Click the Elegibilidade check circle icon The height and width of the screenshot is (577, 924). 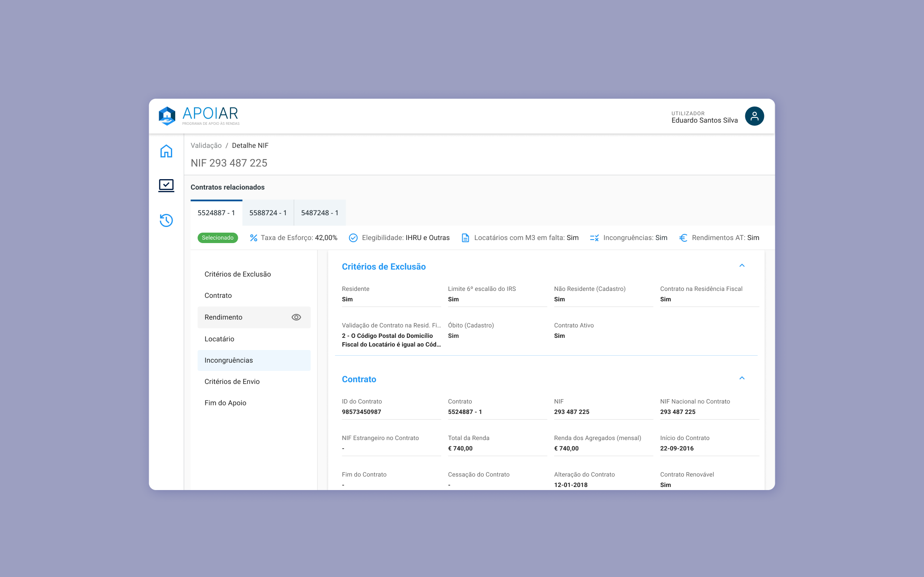[353, 238]
